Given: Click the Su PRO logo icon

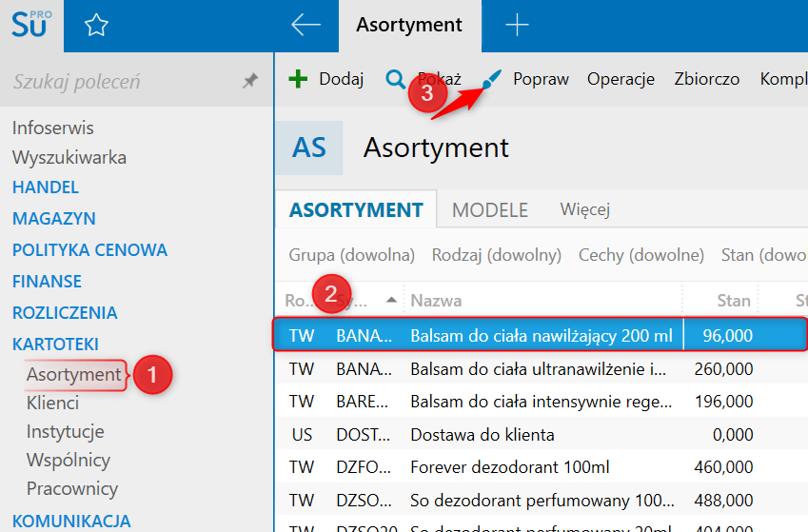Looking at the screenshot, I should click(x=31, y=24).
